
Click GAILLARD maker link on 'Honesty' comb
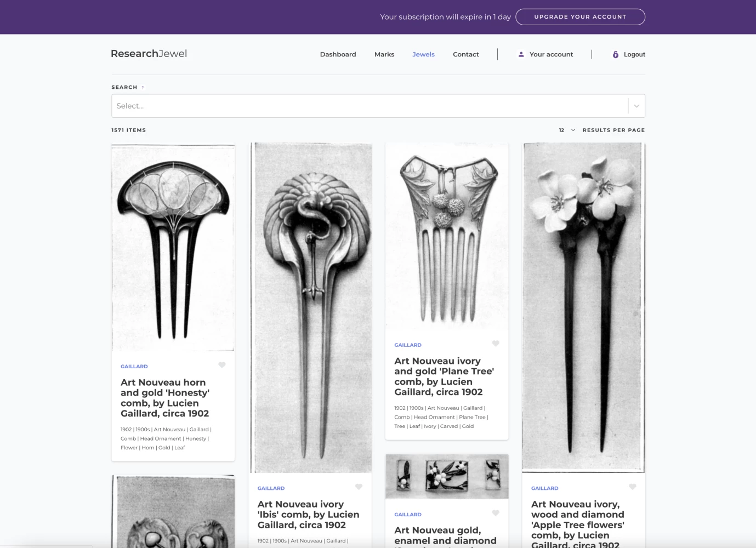click(134, 367)
